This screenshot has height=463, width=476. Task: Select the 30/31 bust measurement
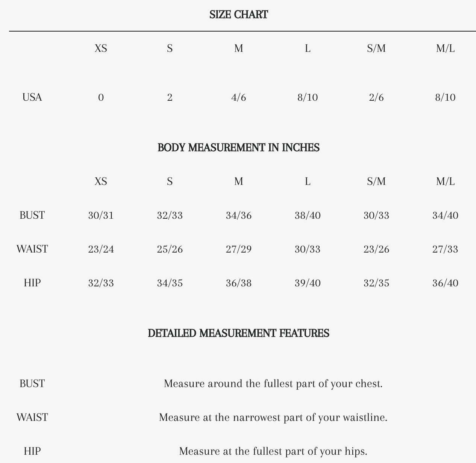[101, 215]
